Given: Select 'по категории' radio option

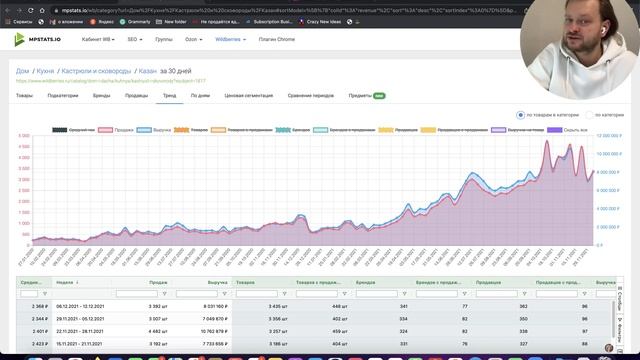Looking at the screenshot, I should pyautogui.click(x=589, y=115).
